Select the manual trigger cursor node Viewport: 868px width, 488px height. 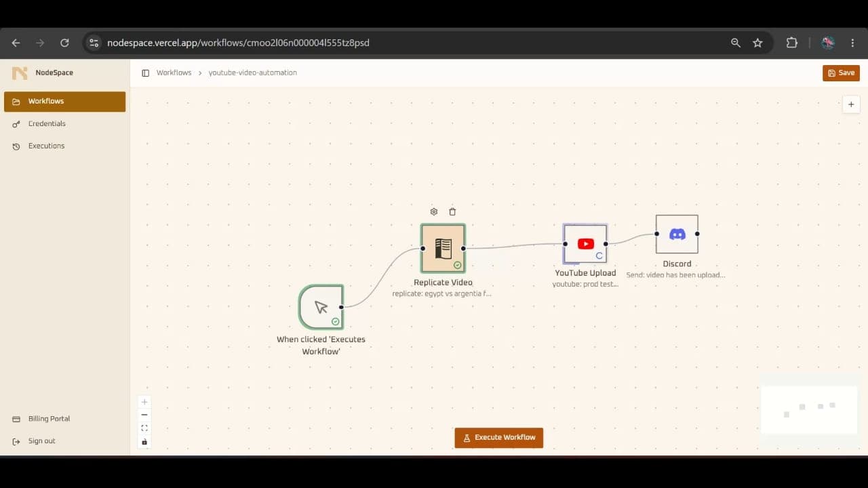tap(321, 307)
